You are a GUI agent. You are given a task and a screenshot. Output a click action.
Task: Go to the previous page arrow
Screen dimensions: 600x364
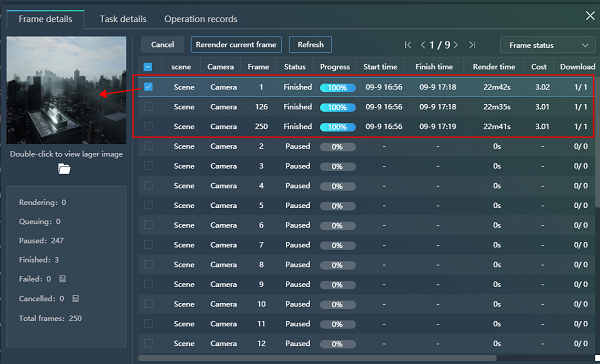[x=423, y=45]
